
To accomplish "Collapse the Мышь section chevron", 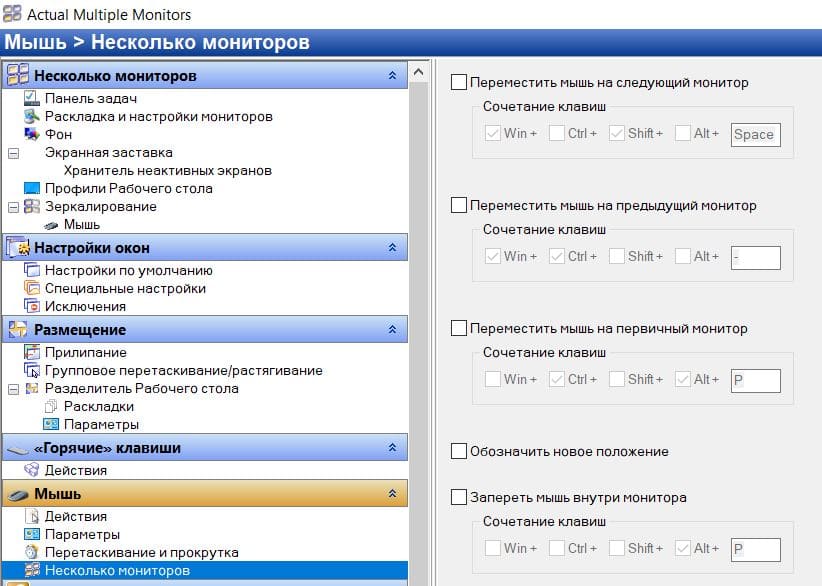I will point(392,493).
